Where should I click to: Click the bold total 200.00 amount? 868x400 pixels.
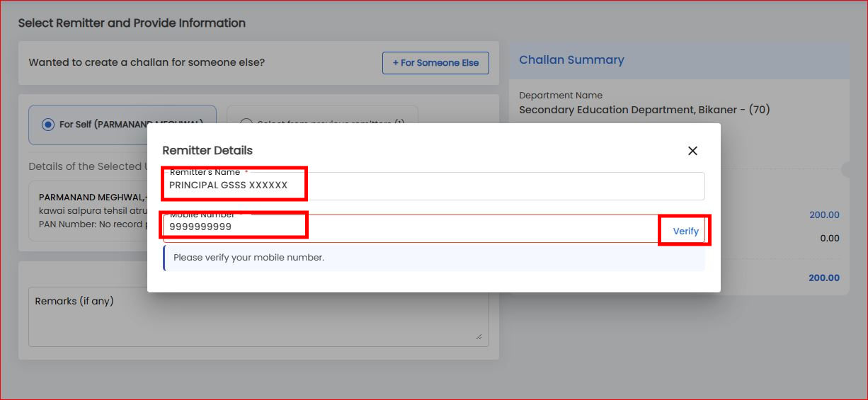coord(824,278)
